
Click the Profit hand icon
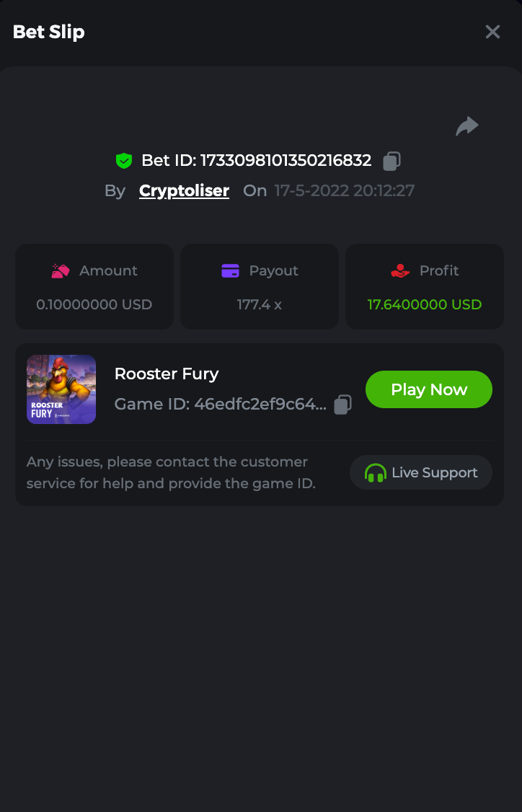(400, 271)
